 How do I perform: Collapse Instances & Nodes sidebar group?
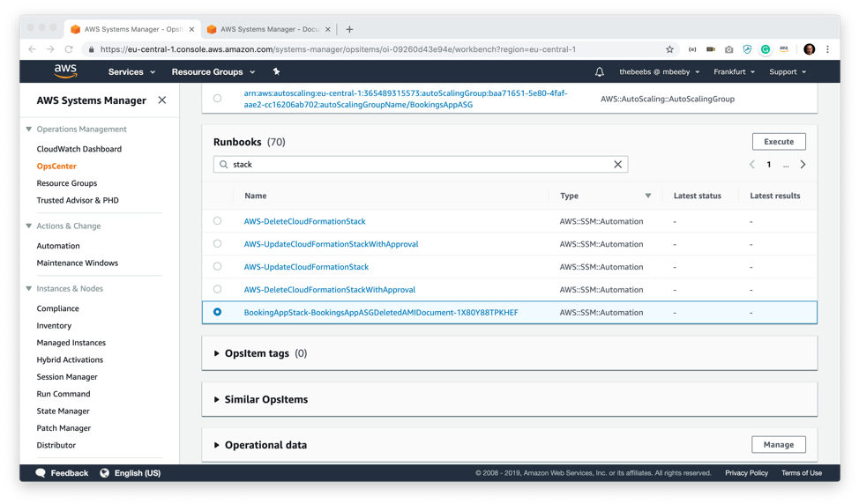(x=28, y=288)
